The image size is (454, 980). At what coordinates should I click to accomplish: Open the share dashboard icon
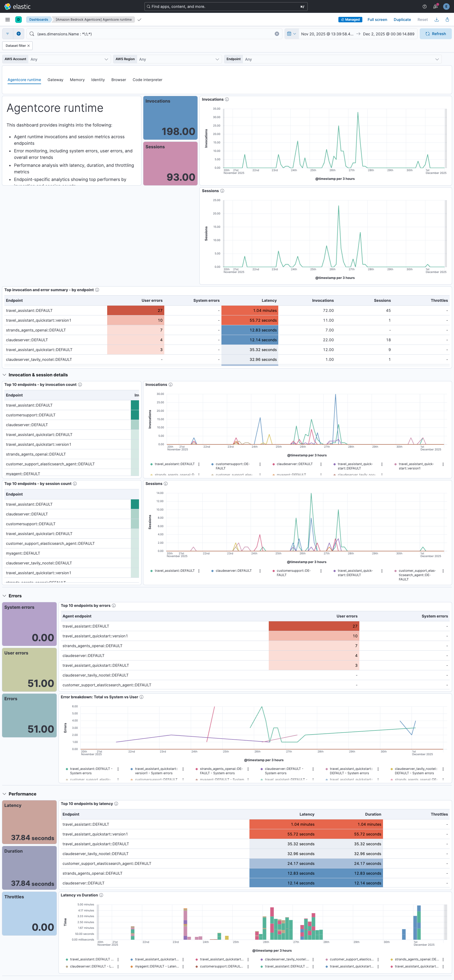[447, 19]
